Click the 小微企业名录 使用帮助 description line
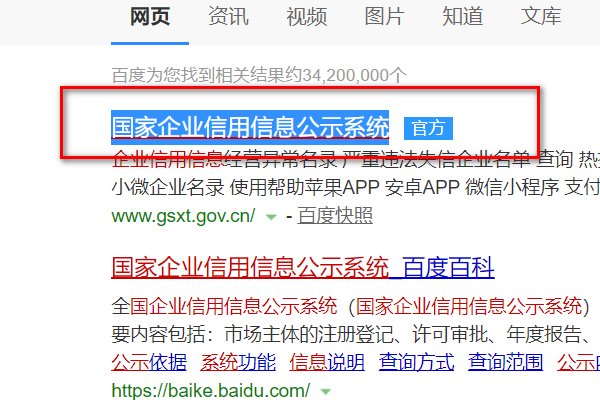 [355, 188]
